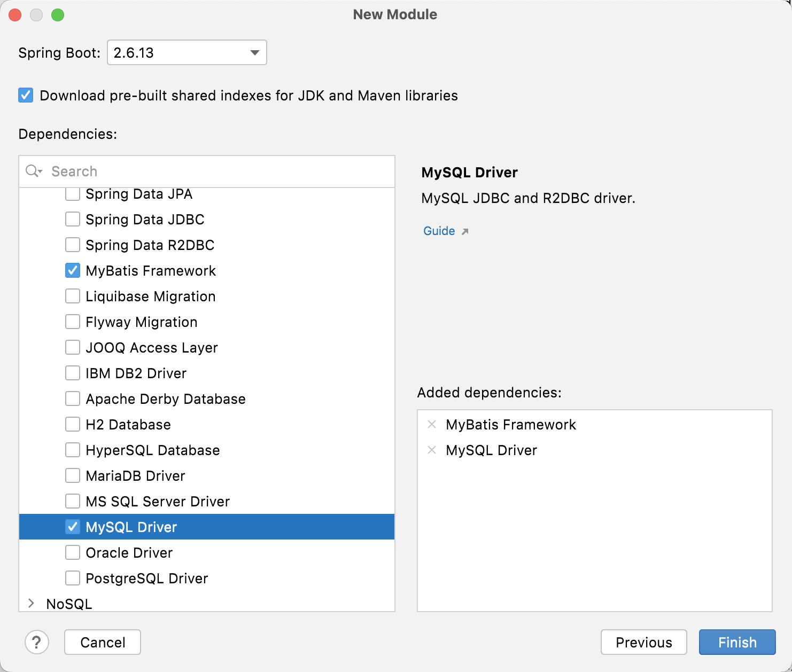Image resolution: width=792 pixels, height=672 pixels.
Task: Check Flyway Migration dependency
Action: [x=73, y=322]
